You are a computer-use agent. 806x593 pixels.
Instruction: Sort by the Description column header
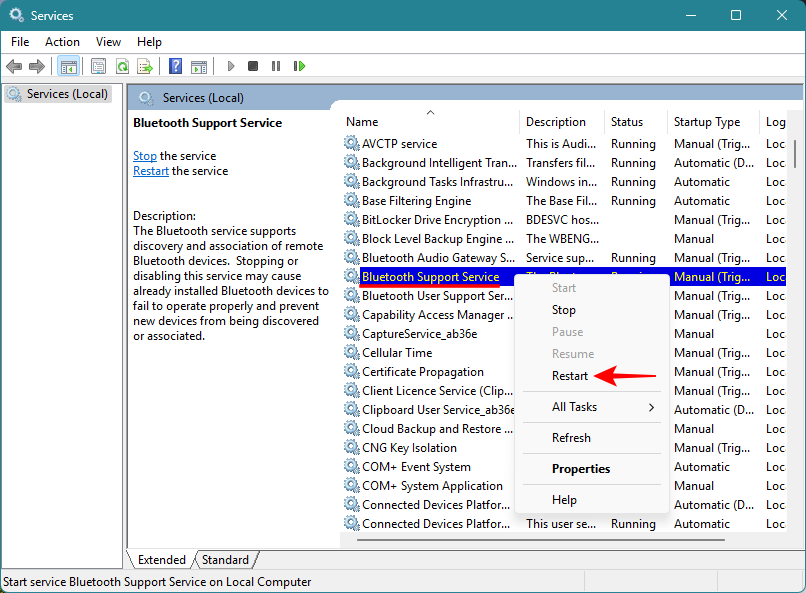coord(562,122)
